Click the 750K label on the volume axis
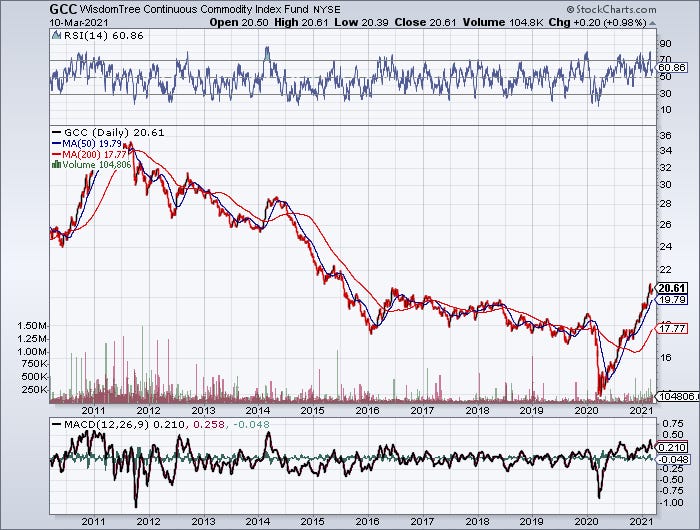Screen dimensions: 700x530 34,364
